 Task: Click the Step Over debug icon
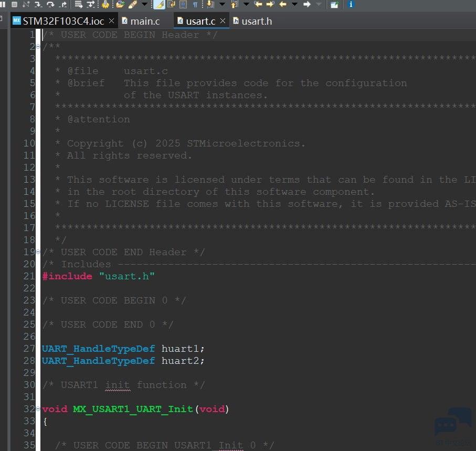click(50, 4)
